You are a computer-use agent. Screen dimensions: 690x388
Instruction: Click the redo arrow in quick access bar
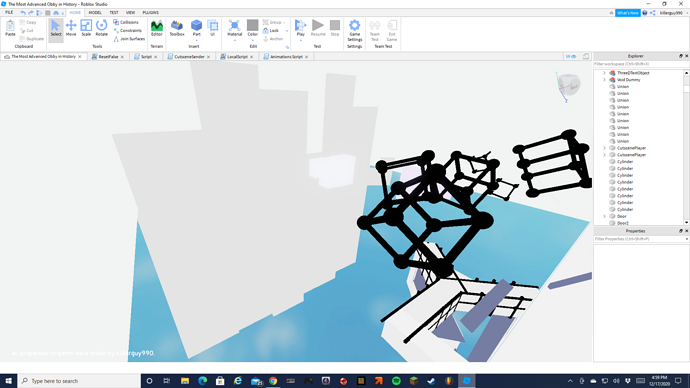pos(31,13)
